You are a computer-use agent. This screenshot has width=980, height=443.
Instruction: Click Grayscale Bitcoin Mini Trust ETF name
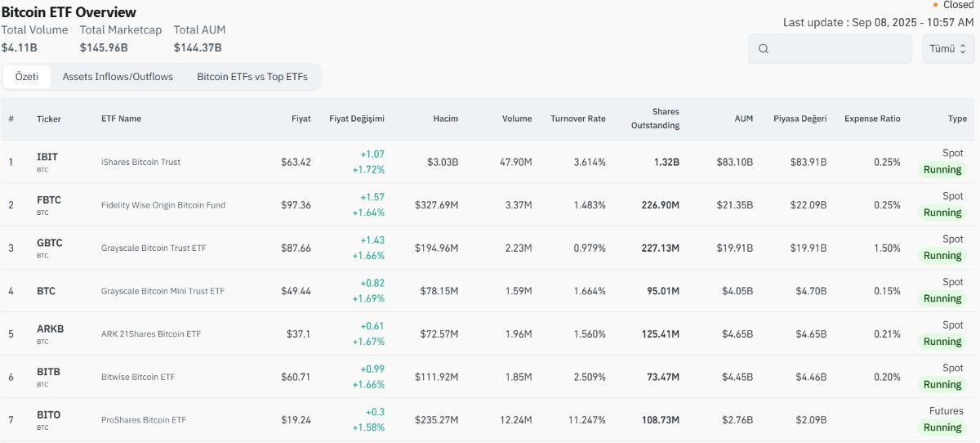point(163,291)
